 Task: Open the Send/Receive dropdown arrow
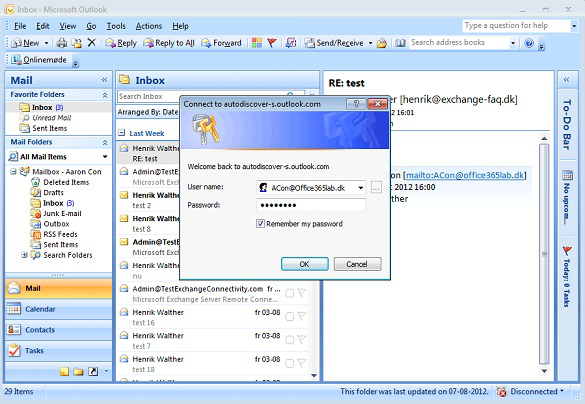tap(370, 43)
